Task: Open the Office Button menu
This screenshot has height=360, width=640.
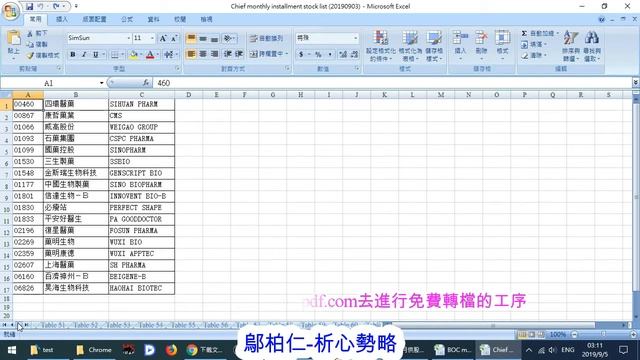Action: (11, 11)
